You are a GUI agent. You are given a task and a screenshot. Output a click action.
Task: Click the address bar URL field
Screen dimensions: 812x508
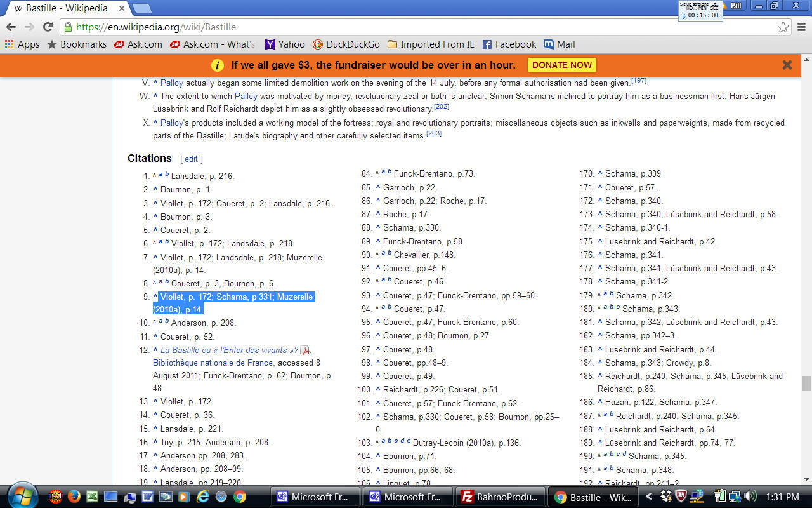(419, 27)
